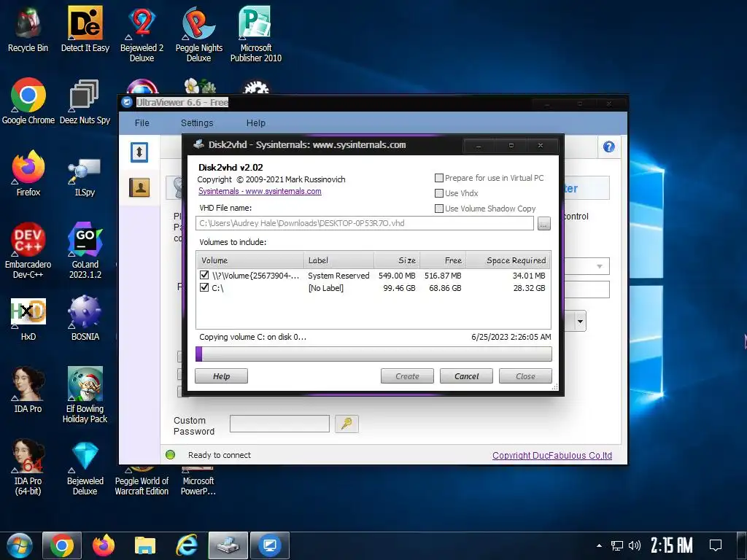This screenshot has height=560, width=747.
Task: Click the Create button in Disk2vhd
Action: (407, 376)
